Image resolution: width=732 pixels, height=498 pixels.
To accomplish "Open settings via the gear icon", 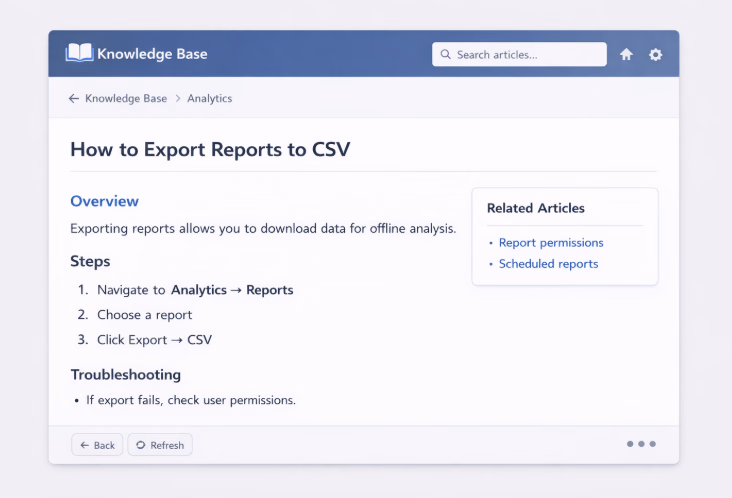I will click(x=655, y=55).
